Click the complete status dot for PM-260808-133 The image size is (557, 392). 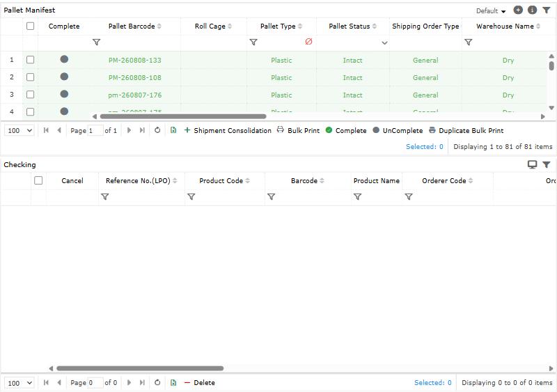(64, 59)
